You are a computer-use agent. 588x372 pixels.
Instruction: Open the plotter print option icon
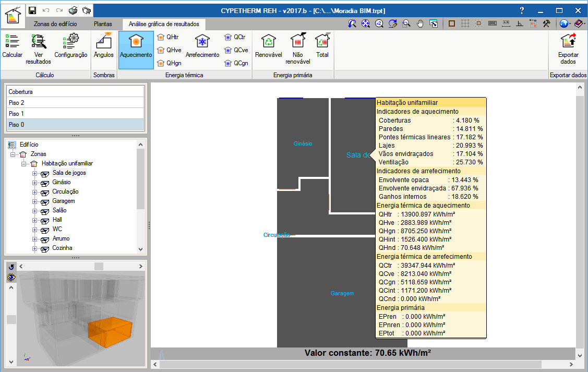(87, 10)
